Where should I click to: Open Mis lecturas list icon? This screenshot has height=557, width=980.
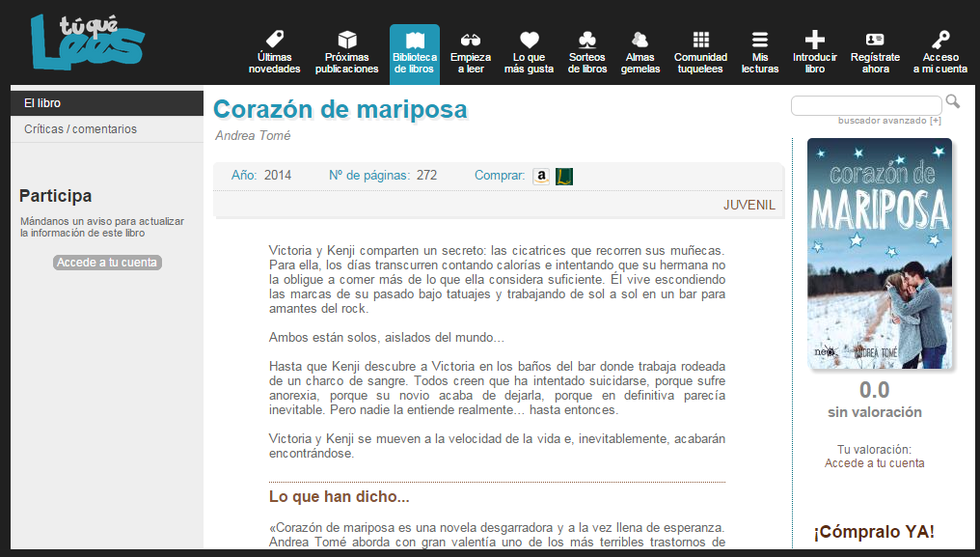coord(760,40)
